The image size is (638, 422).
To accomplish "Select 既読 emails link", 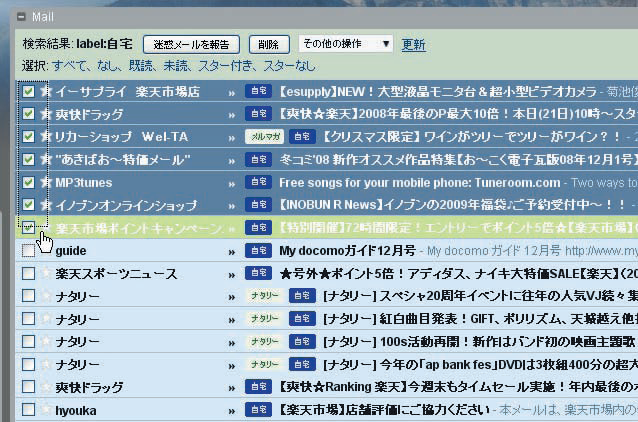I will [x=141, y=66].
